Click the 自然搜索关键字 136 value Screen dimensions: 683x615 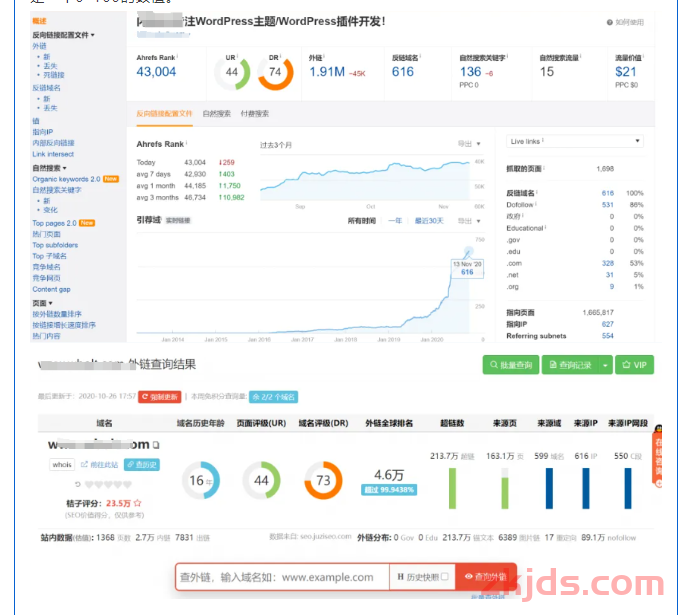(x=470, y=72)
